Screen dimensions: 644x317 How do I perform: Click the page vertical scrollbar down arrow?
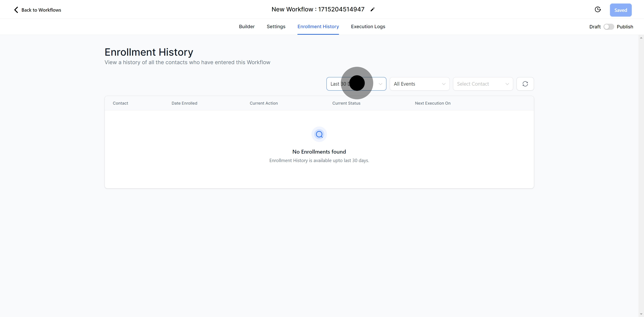641,314
